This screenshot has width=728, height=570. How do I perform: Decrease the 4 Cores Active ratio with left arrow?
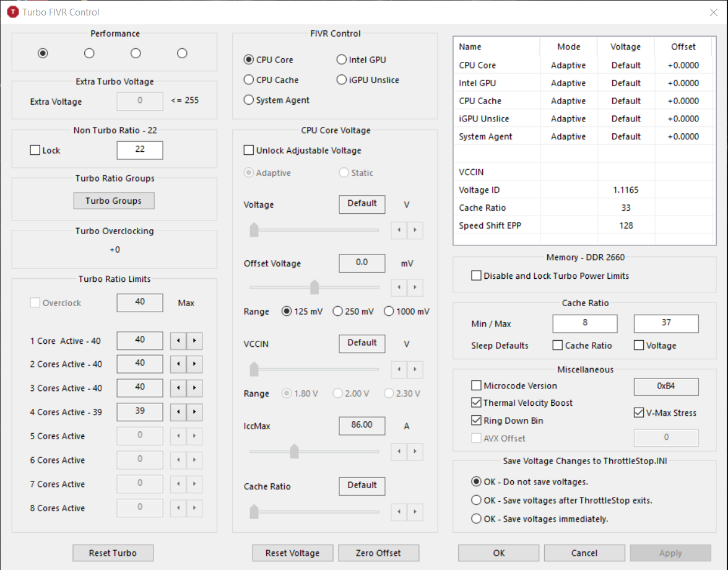[x=178, y=411]
